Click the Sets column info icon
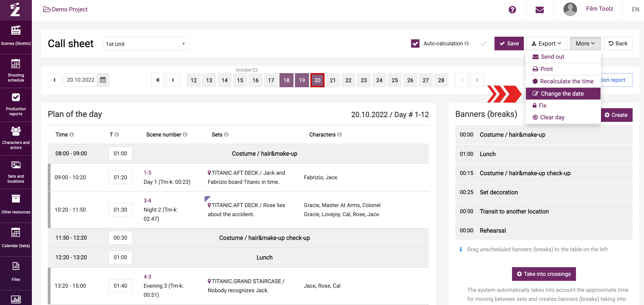The width and height of the screenshot is (644, 305). [x=226, y=135]
